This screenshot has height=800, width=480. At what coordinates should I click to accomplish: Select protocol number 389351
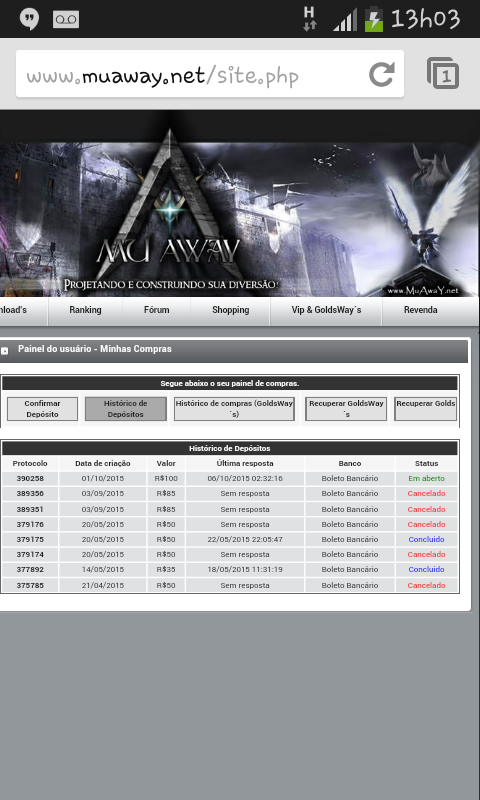[x=30, y=509]
